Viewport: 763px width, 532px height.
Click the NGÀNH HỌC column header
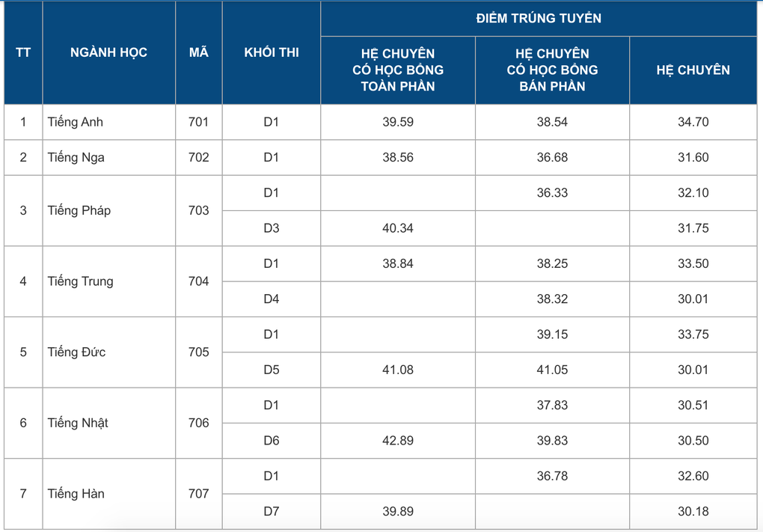click(109, 52)
